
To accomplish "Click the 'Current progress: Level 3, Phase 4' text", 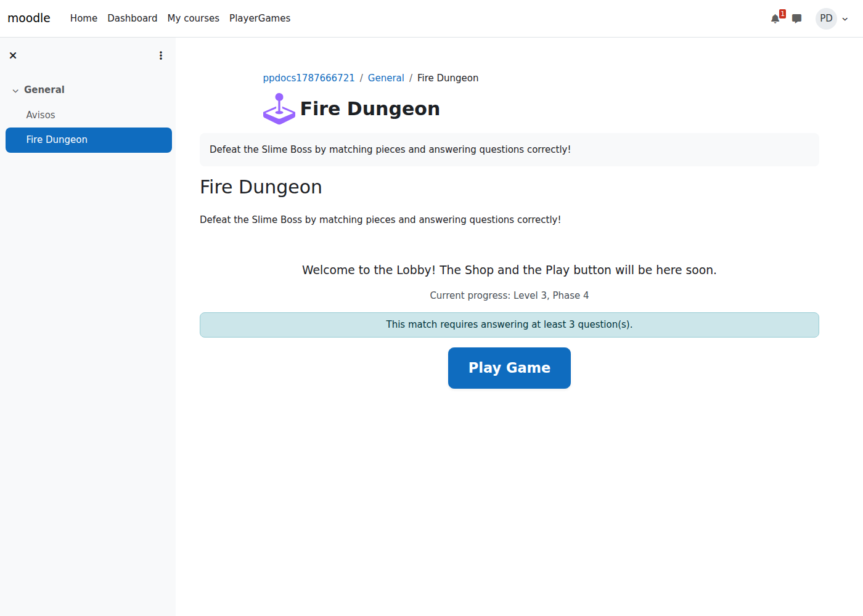I will (x=509, y=295).
